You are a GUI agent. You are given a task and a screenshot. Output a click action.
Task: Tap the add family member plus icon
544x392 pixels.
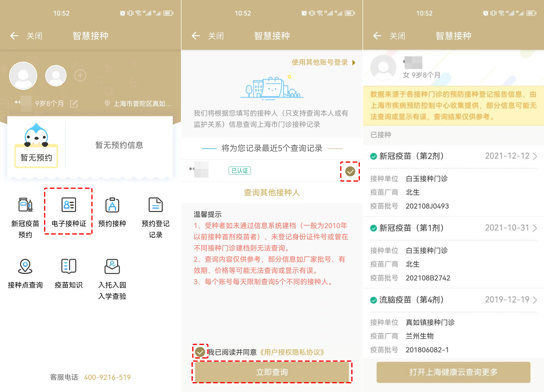tap(80, 76)
